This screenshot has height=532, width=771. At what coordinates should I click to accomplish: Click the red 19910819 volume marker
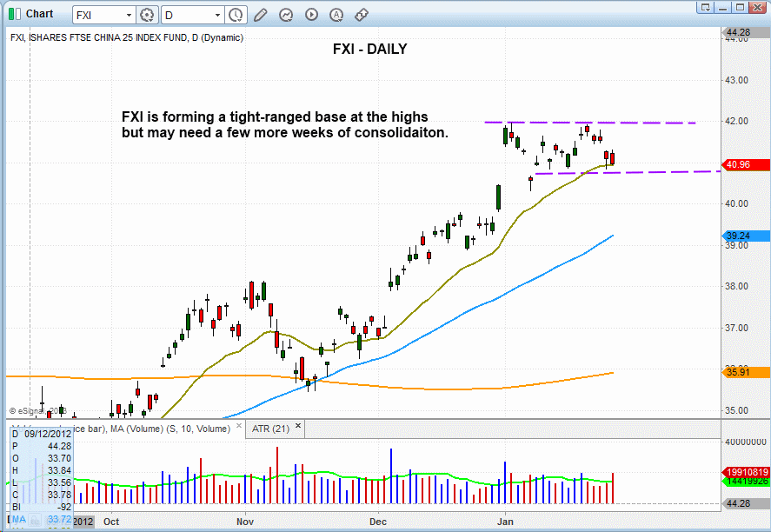(746, 472)
